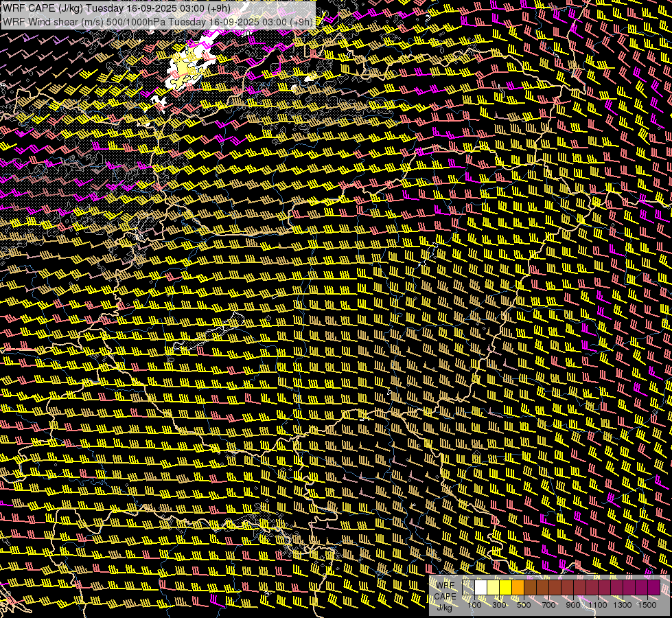Image resolution: width=672 pixels, height=618 pixels.
Task: Select the bright yellow legend swatch
Action: 506,587
